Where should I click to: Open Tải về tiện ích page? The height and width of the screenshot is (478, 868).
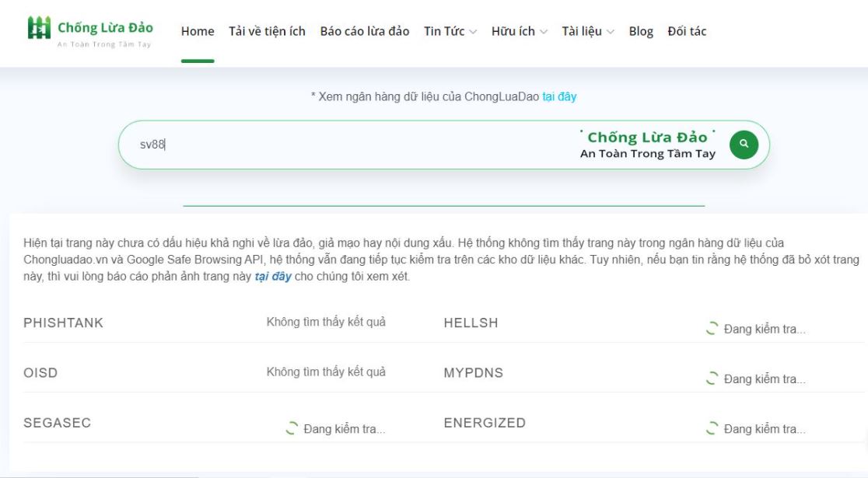point(267,32)
